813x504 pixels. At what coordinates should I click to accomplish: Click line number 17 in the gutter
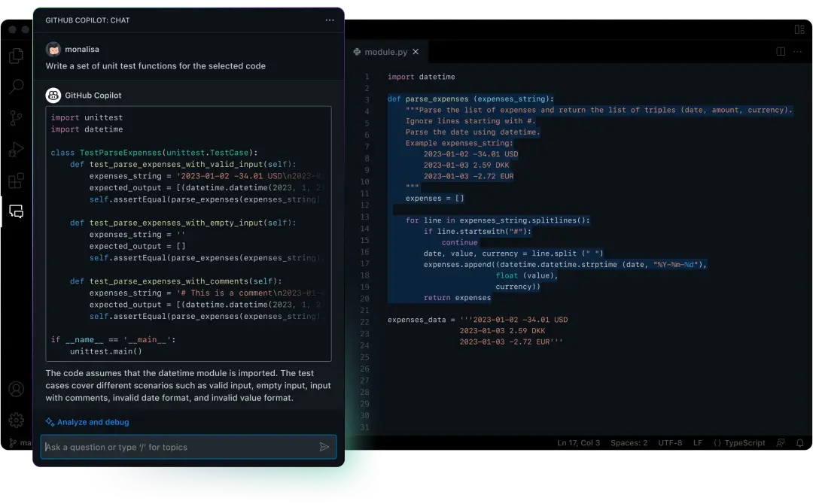(365, 263)
